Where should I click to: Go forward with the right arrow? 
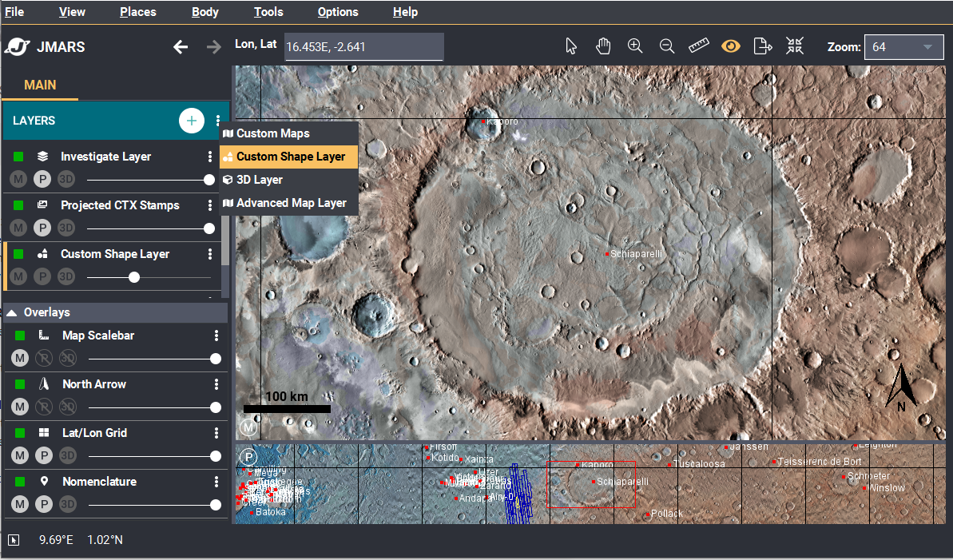coord(213,47)
